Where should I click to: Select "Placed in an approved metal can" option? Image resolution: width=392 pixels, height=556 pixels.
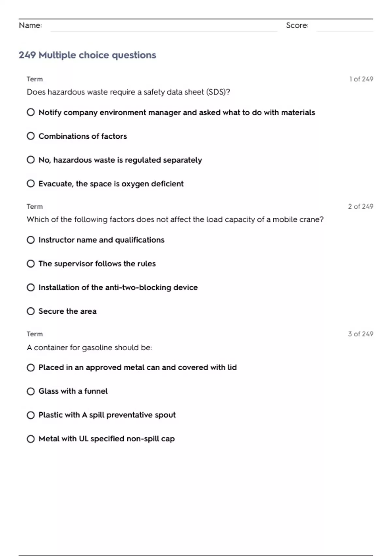pos(31,368)
